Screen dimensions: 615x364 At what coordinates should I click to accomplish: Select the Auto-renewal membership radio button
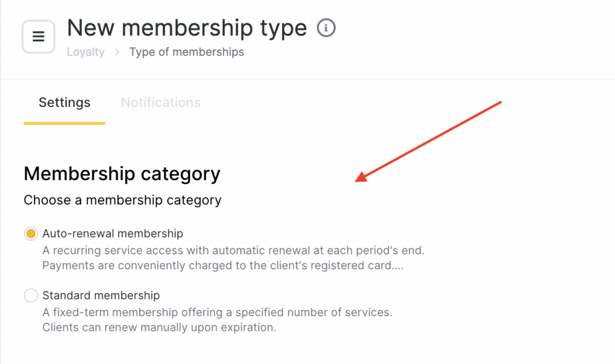pyautogui.click(x=31, y=234)
